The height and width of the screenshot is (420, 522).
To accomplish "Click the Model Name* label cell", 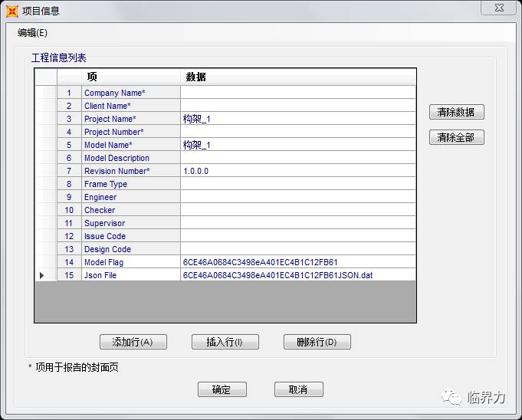I will tap(131, 144).
